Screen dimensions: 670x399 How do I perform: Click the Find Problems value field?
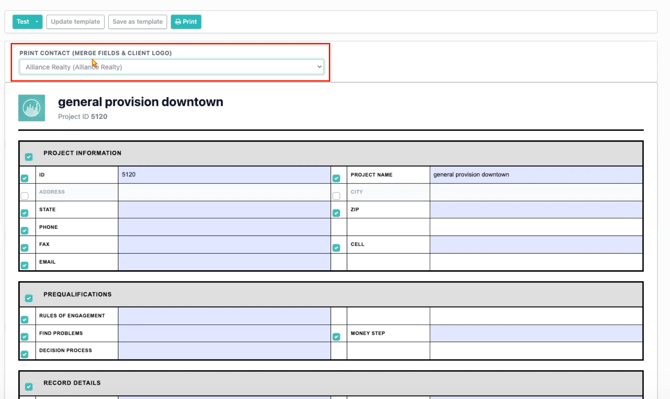coord(224,333)
